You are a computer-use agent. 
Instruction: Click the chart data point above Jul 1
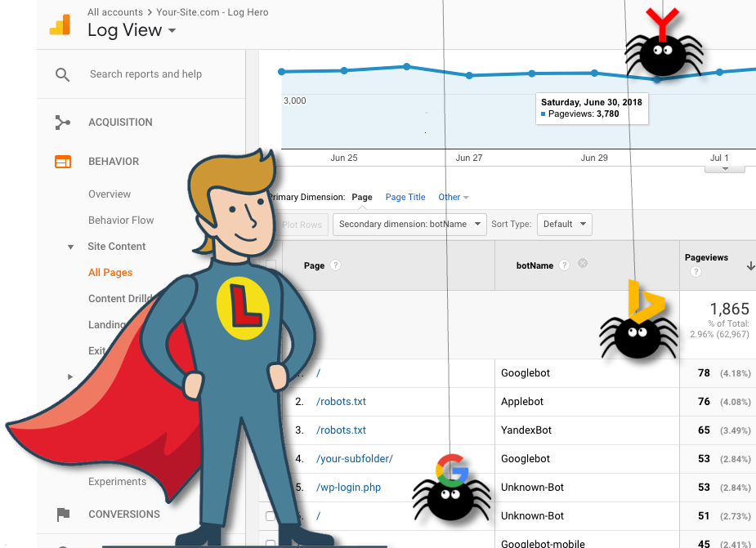[719, 72]
